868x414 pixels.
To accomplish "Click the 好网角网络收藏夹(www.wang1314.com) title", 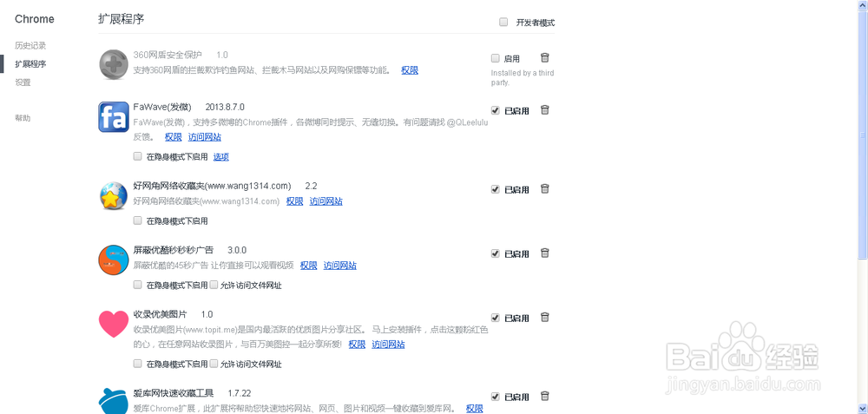I will [x=212, y=186].
